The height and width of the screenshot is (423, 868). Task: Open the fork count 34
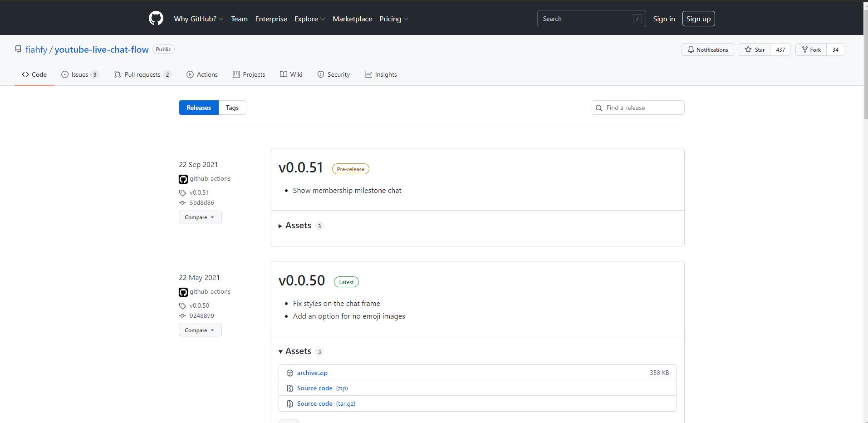coord(835,49)
